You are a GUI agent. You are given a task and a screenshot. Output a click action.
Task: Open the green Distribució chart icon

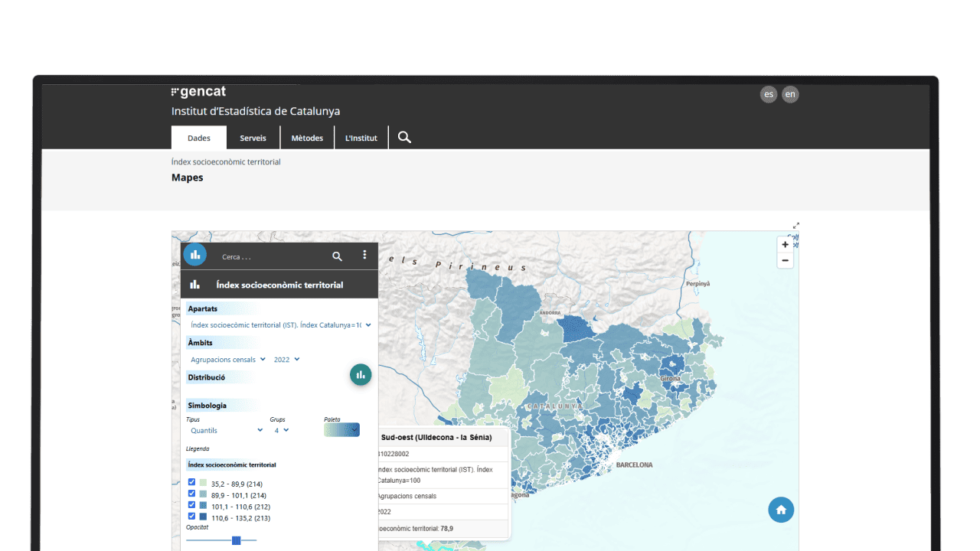(x=361, y=375)
